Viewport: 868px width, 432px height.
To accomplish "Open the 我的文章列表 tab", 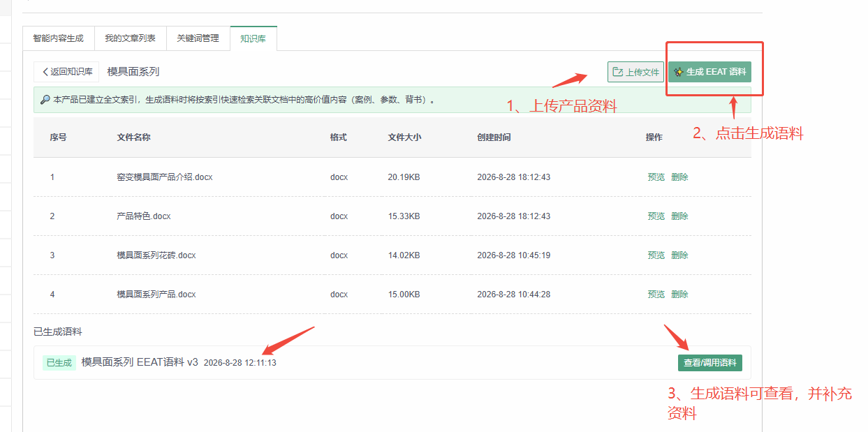I will 130,38.
